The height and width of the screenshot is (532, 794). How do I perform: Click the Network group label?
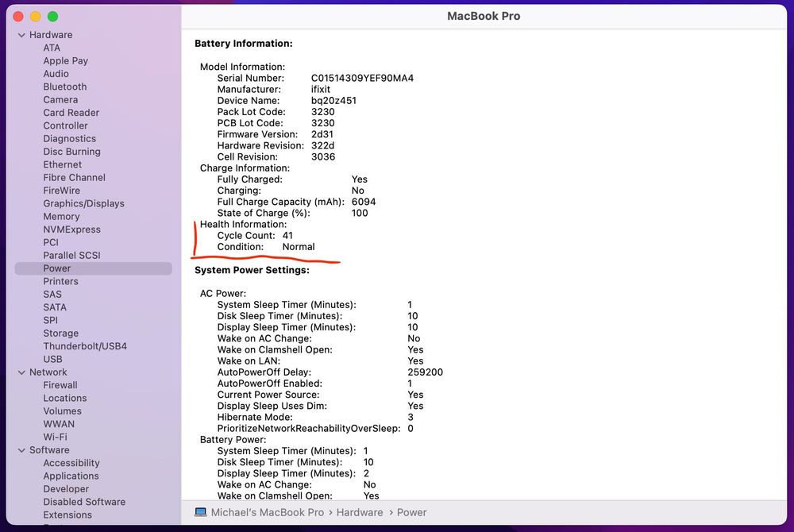tap(48, 372)
